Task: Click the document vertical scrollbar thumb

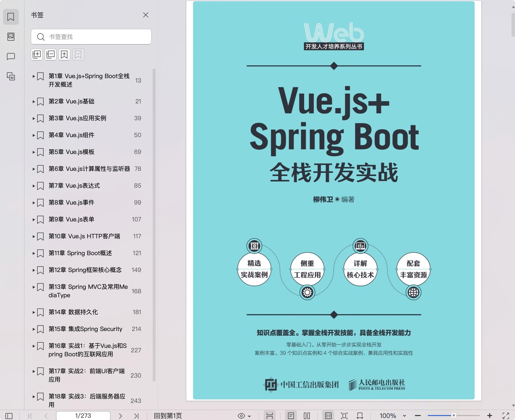Action: click(x=513, y=24)
